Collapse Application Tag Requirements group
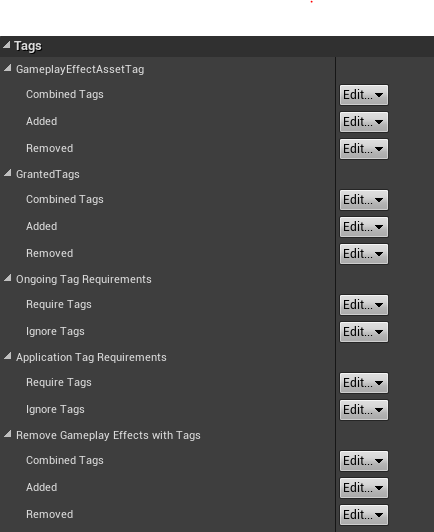 click(7, 357)
